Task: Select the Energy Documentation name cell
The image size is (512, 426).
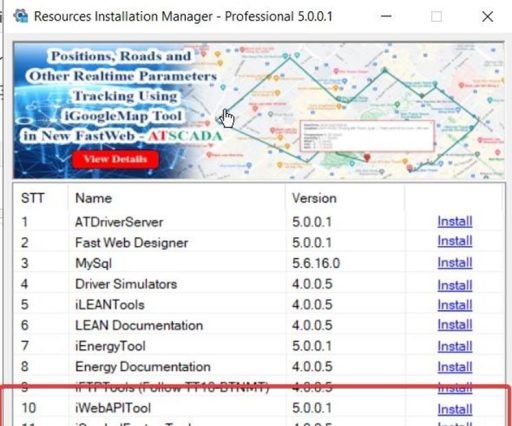Action: tap(143, 367)
